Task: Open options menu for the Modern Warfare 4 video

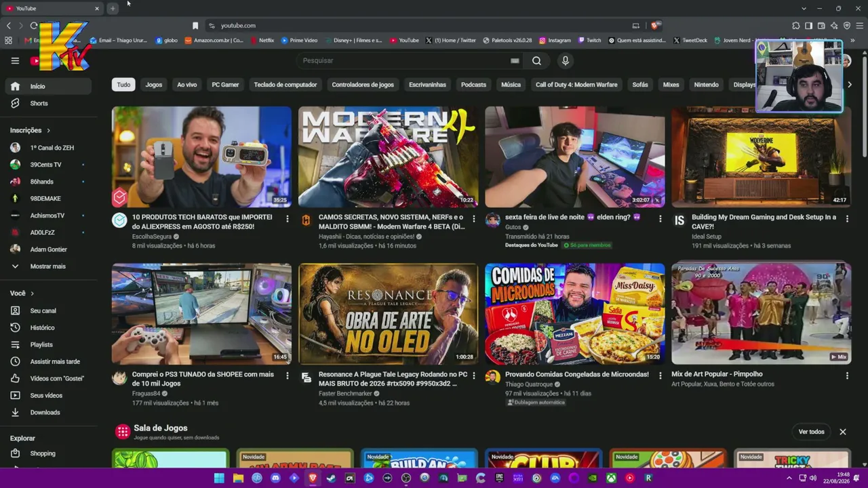Action: pos(473,218)
